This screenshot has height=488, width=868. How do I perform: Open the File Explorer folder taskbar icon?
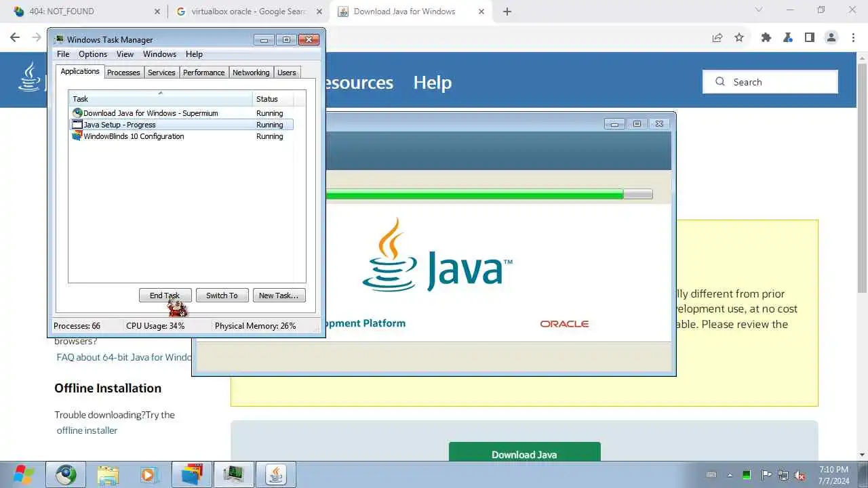coord(108,474)
